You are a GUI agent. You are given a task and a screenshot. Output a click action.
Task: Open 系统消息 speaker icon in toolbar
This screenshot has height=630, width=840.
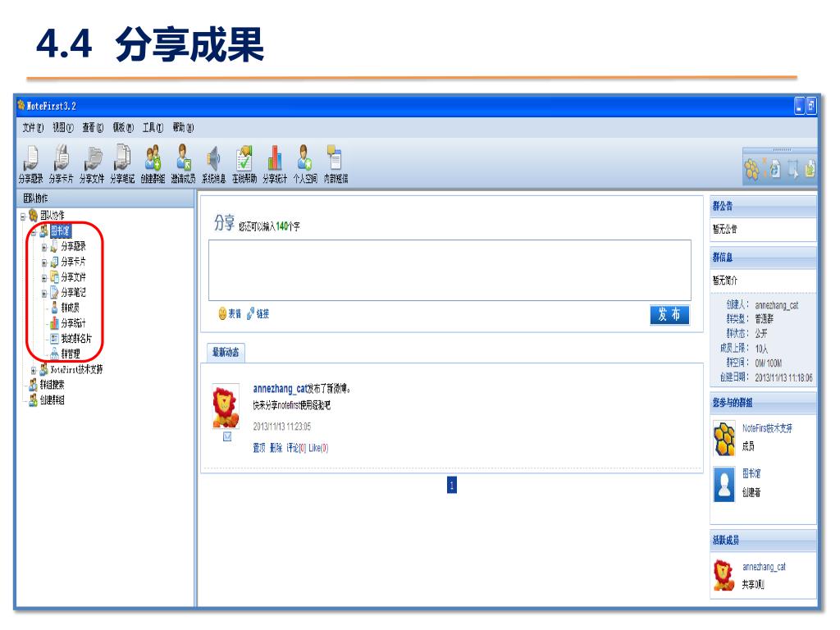coord(214,164)
